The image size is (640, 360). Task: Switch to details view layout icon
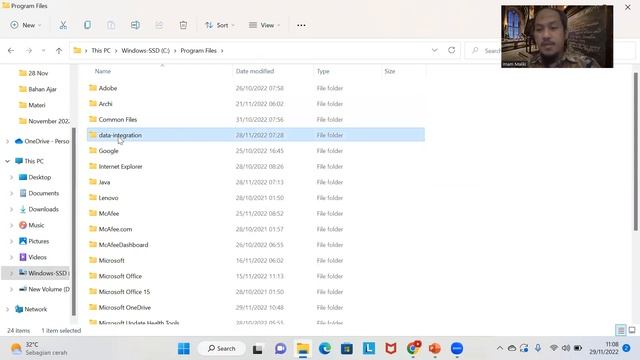click(x=620, y=330)
